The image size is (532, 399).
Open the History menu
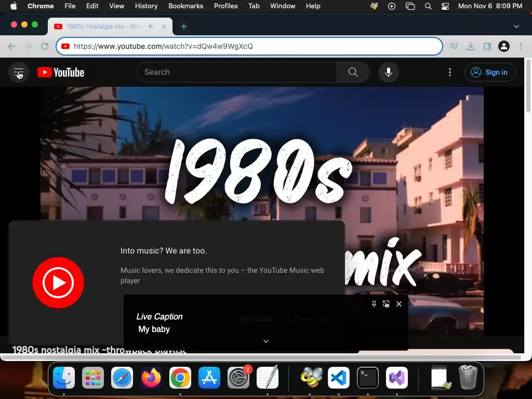click(x=146, y=6)
